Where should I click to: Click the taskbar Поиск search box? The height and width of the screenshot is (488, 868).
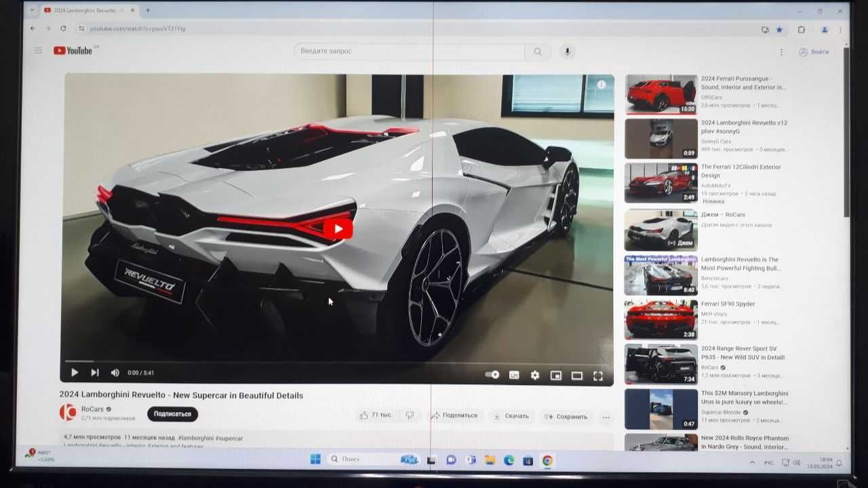pos(374,460)
